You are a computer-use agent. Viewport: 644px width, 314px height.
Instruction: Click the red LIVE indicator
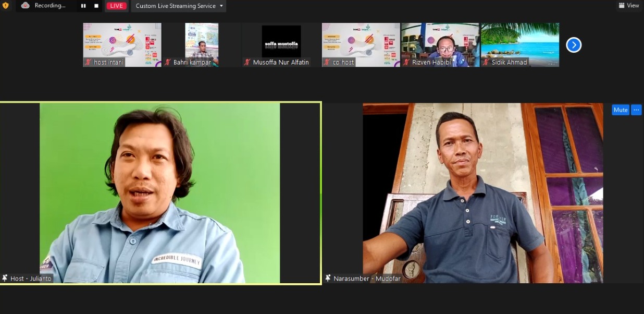tap(117, 6)
